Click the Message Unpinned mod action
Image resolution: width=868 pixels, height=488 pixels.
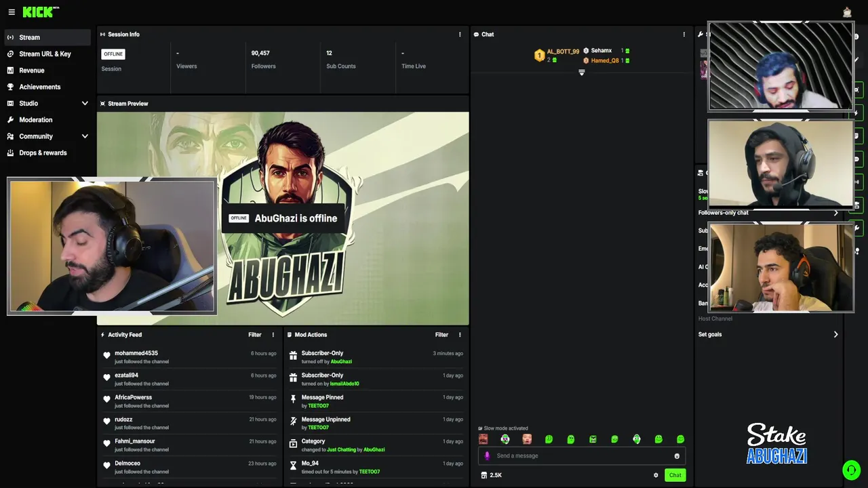tap(325, 420)
